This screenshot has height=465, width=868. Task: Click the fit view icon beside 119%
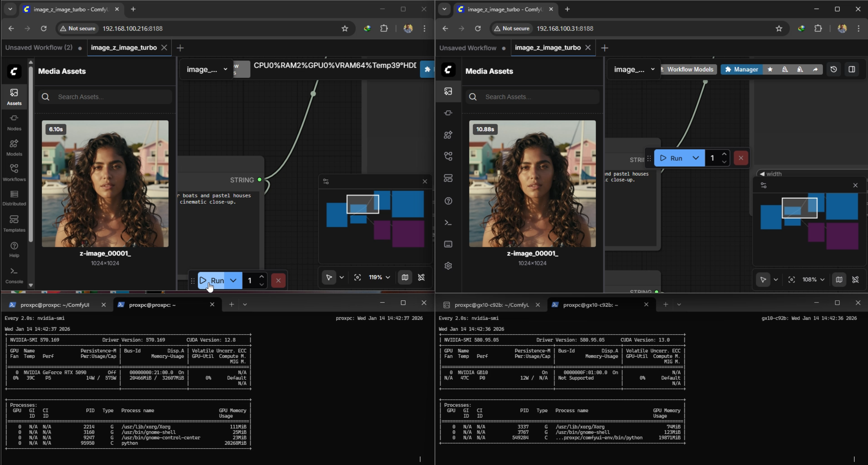(357, 277)
